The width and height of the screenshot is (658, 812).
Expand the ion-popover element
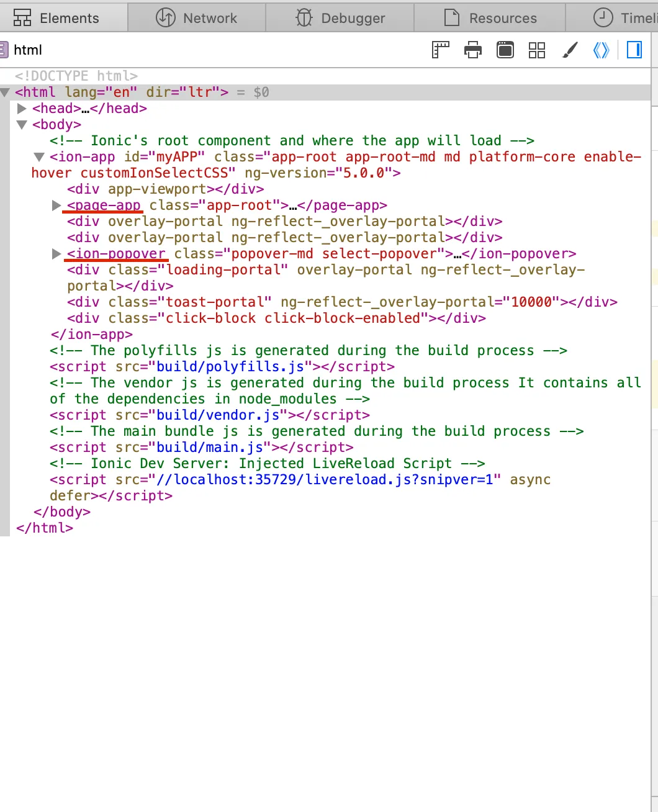pyautogui.click(x=56, y=254)
